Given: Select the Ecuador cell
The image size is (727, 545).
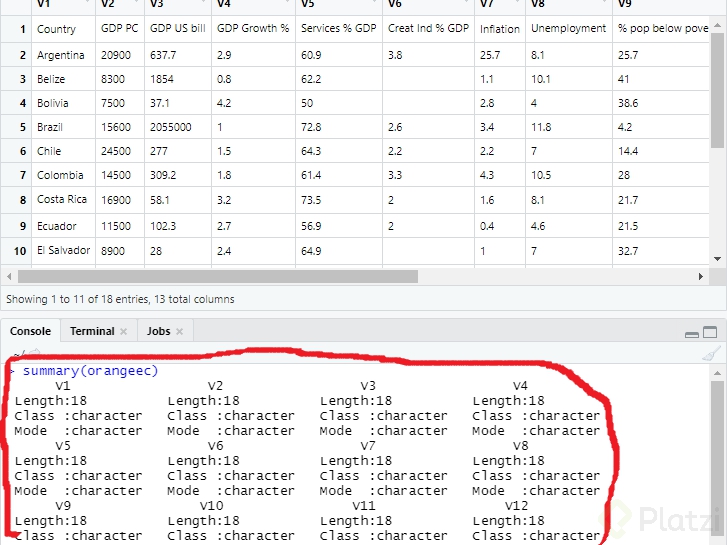Looking at the screenshot, I should coord(63,226).
